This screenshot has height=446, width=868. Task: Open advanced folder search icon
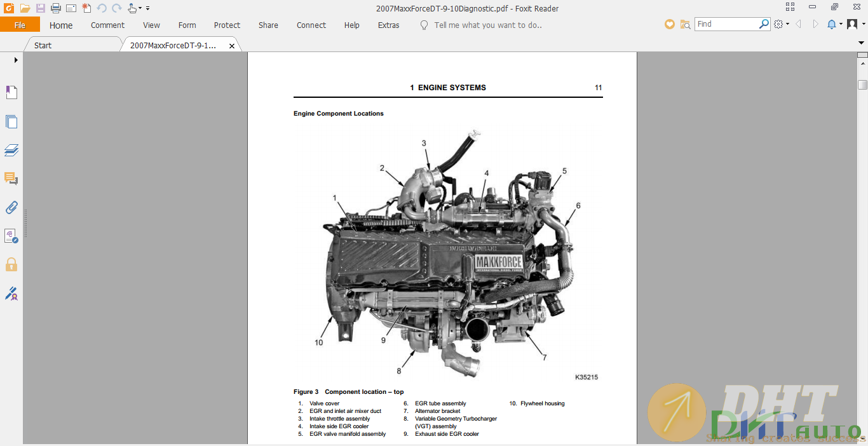click(685, 24)
